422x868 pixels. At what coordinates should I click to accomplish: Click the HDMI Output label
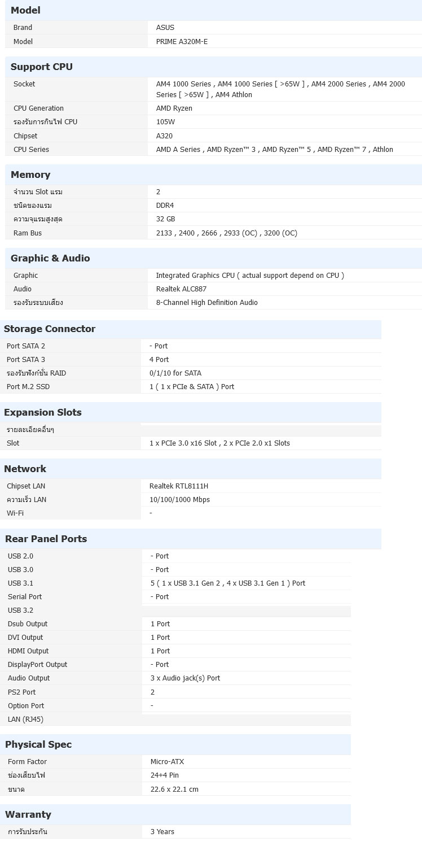coord(28,651)
